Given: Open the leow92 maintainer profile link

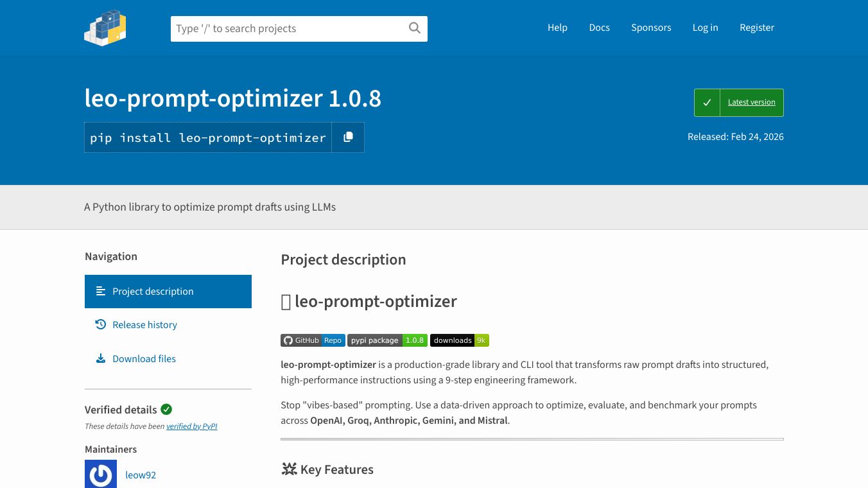Looking at the screenshot, I should click(141, 475).
